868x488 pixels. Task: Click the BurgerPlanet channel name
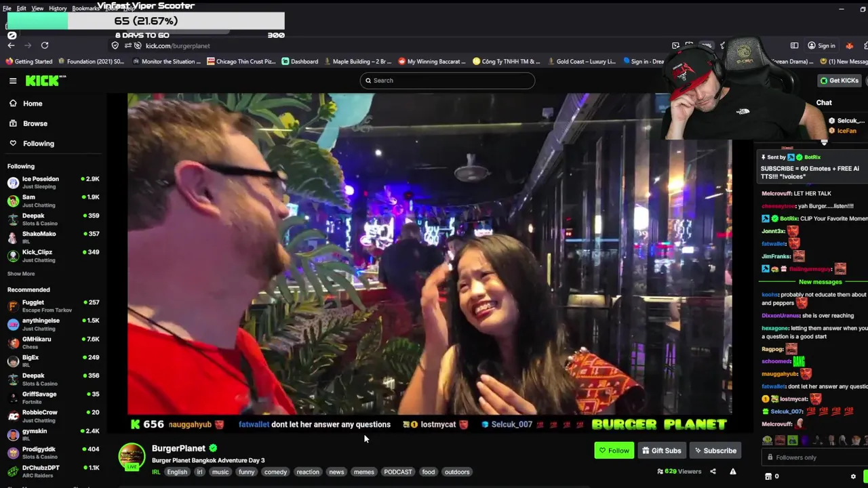point(178,449)
